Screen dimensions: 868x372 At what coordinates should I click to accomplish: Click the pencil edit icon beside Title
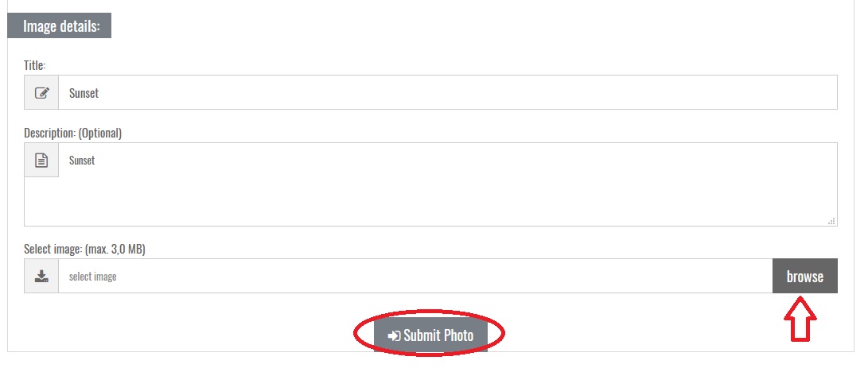click(x=41, y=93)
